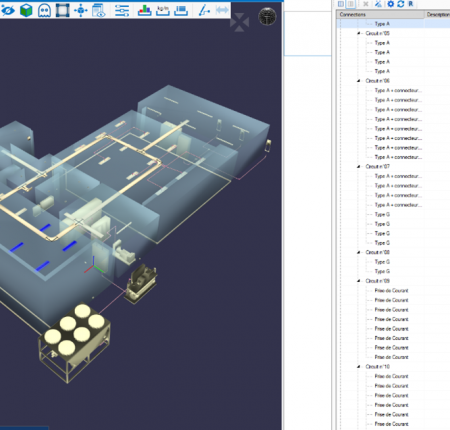Open the document view eye icon
The height and width of the screenshot is (430, 450).
(x=99, y=10)
